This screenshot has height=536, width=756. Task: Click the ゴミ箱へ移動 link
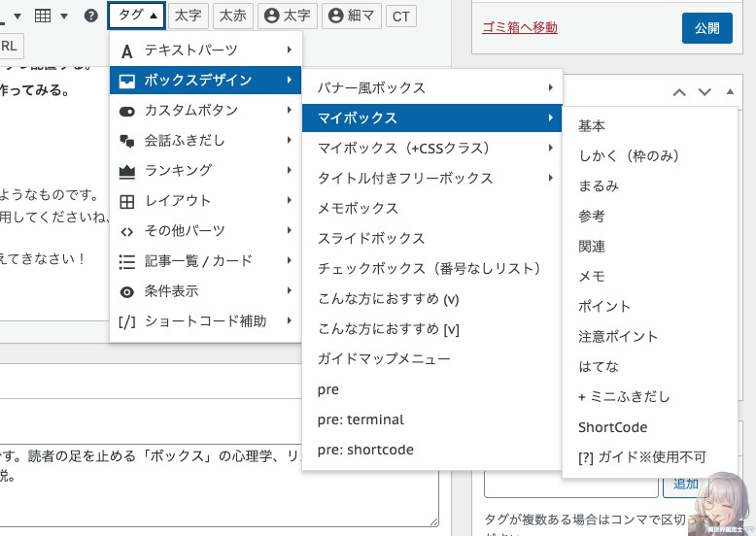click(x=520, y=28)
